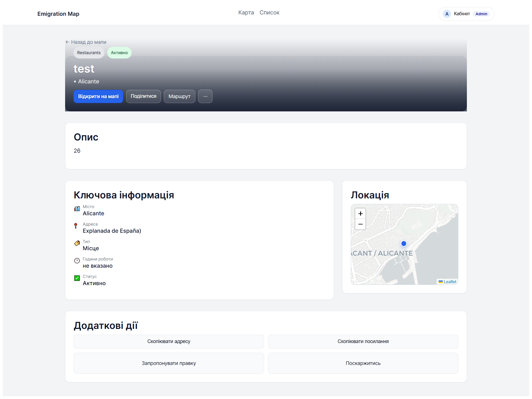
Task: Click the 'A' avatar icon in header
Action: (447, 14)
